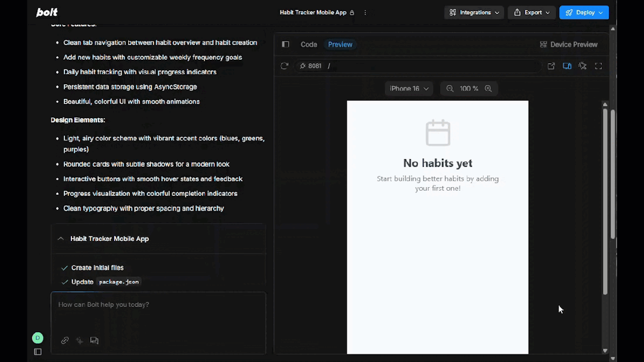Open Device Preview
Screen dimensions: 644x362
pyautogui.click(x=568, y=44)
